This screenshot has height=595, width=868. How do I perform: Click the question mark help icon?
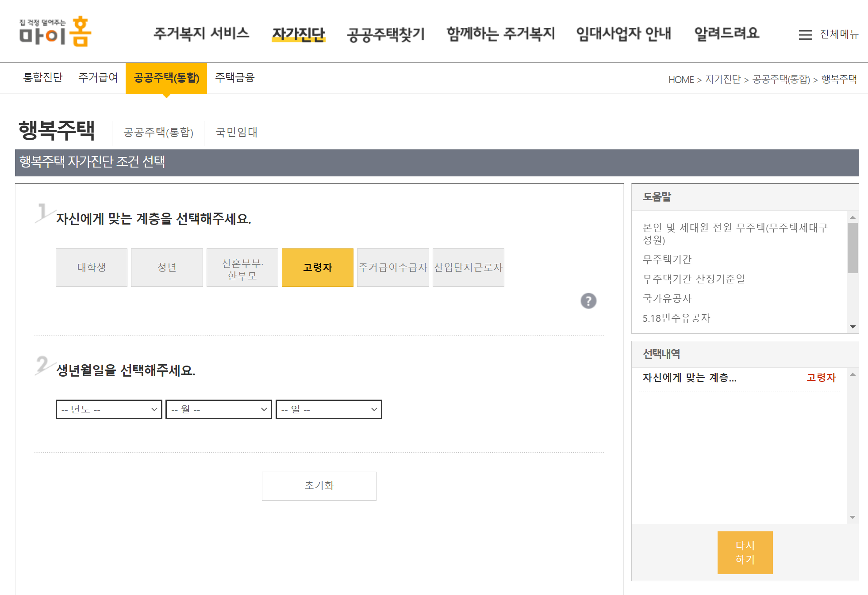click(x=589, y=301)
